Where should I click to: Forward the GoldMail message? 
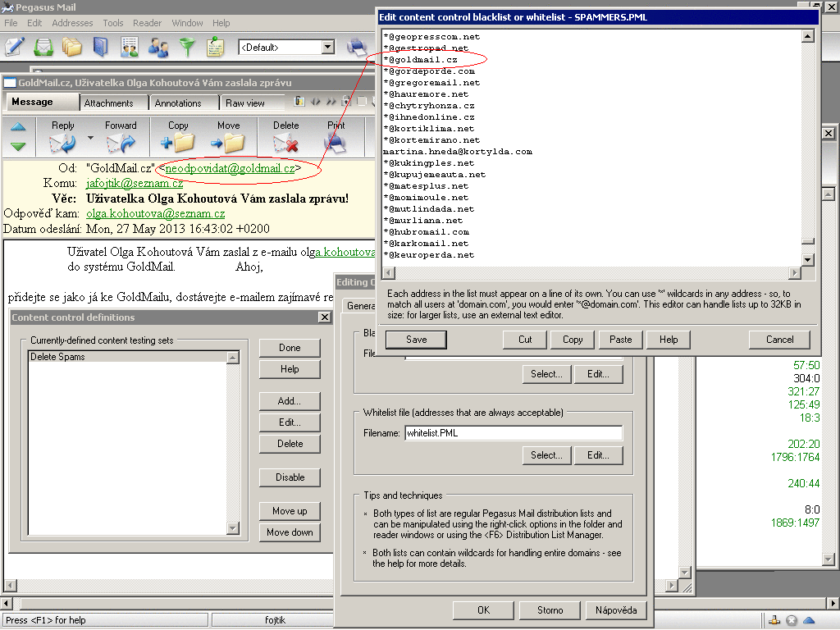coord(121,137)
